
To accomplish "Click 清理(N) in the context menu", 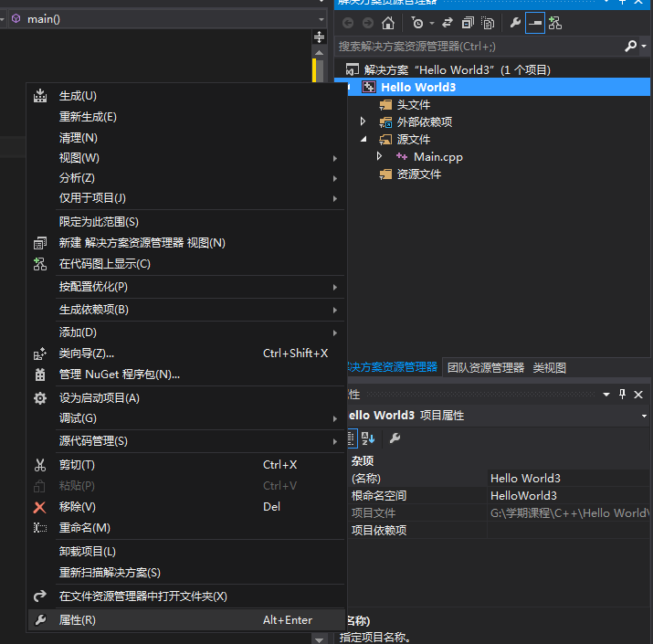I will [x=185, y=137].
